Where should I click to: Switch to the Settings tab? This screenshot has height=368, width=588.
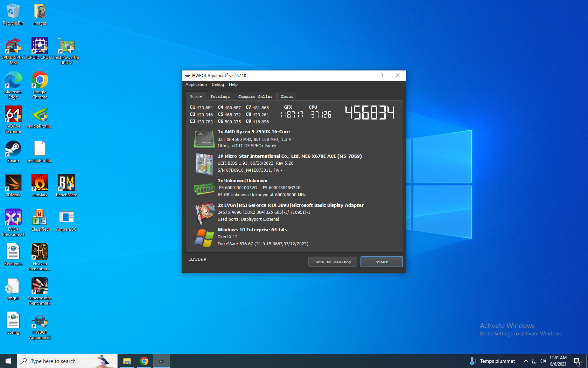220,96
